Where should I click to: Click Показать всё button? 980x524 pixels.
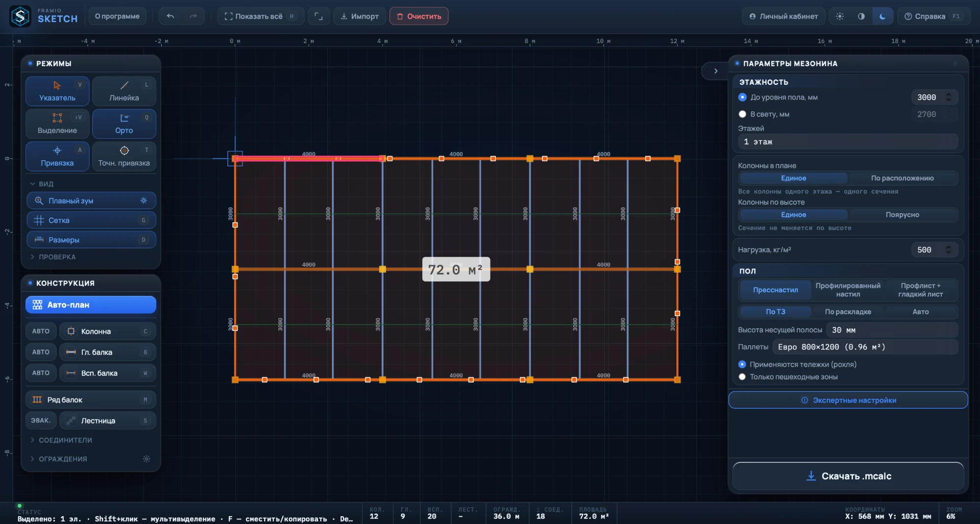260,16
